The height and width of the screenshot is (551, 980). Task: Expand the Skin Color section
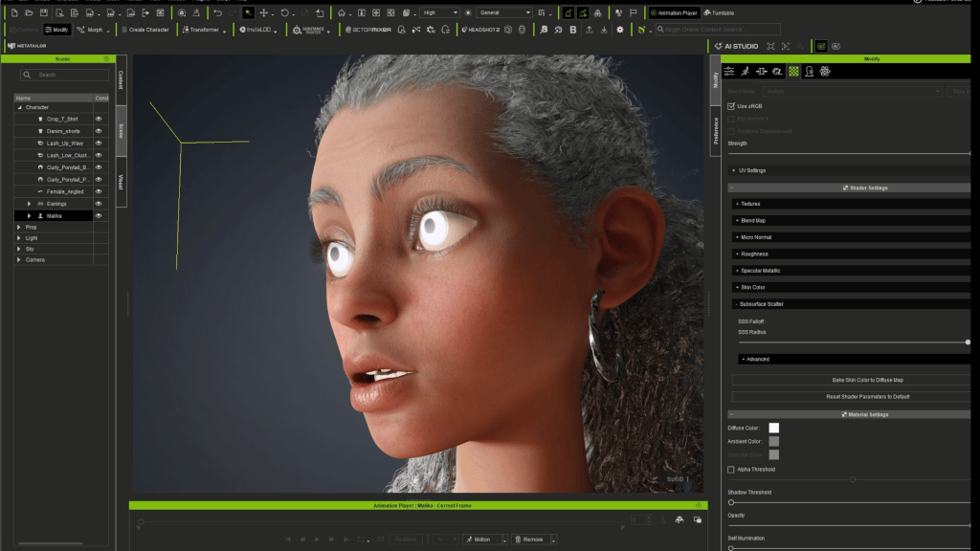click(x=851, y=287)
